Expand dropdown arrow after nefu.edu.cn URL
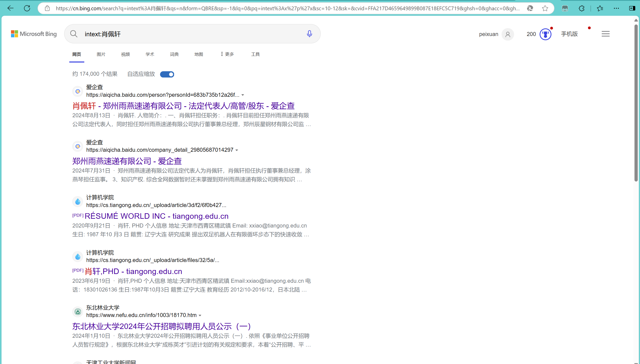Screen dimensions: 640x364 pyautogui.click(x=200, y=315)
